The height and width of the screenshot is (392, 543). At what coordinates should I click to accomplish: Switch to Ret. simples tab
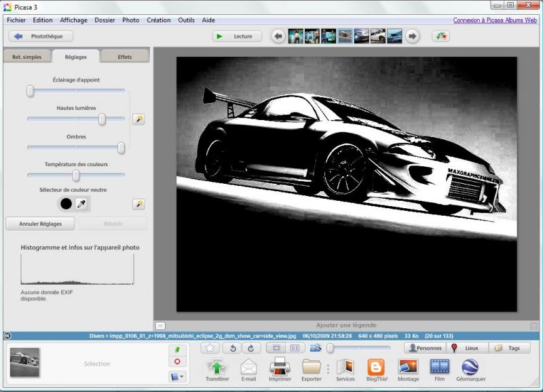click(x=26, y=57)
